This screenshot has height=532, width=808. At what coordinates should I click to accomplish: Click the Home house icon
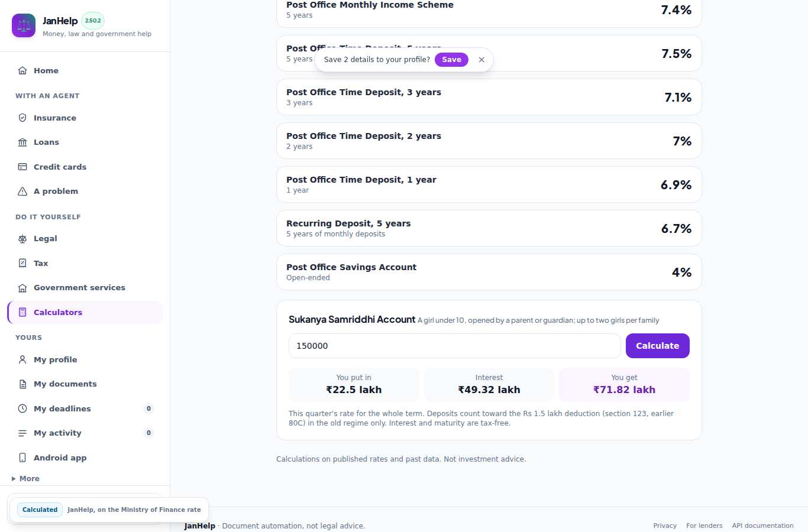click(22, 70)
